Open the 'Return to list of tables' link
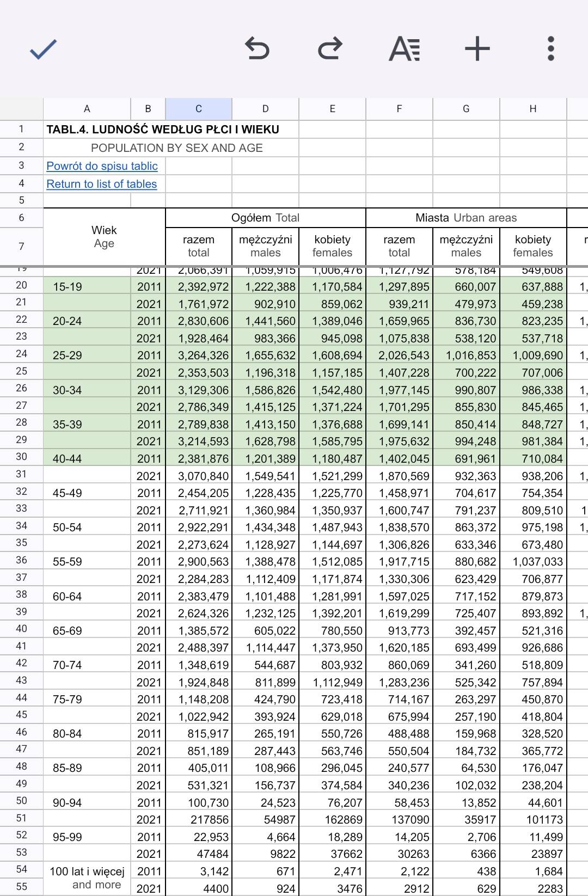 pos(101,184)
